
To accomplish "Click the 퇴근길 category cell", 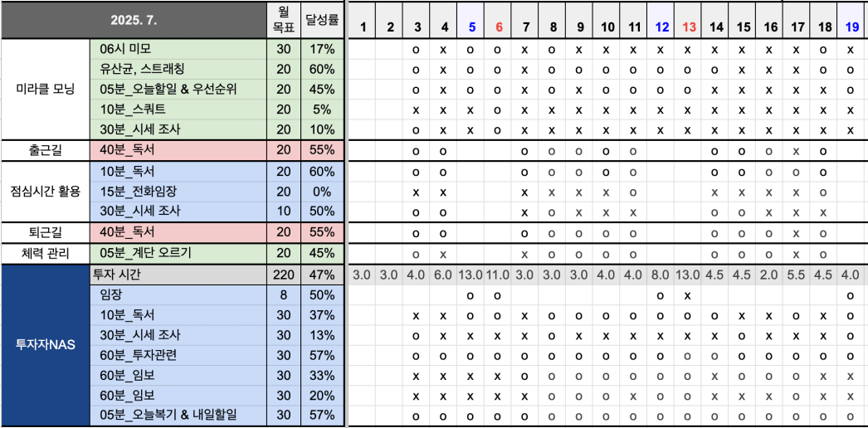I will click(45, 232).
